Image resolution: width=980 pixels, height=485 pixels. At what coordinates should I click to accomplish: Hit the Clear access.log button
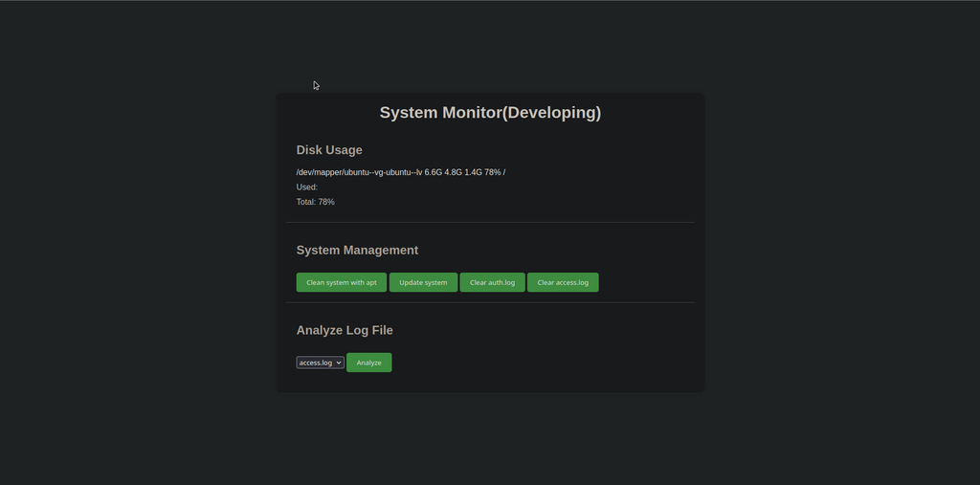pyautogui.click(x=563, y=282)
